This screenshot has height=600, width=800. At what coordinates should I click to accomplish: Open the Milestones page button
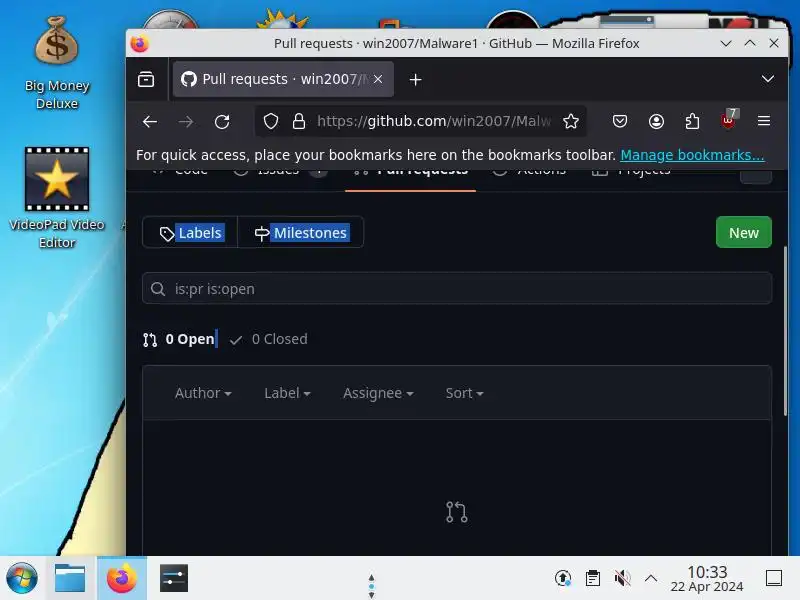coord(301,233)
